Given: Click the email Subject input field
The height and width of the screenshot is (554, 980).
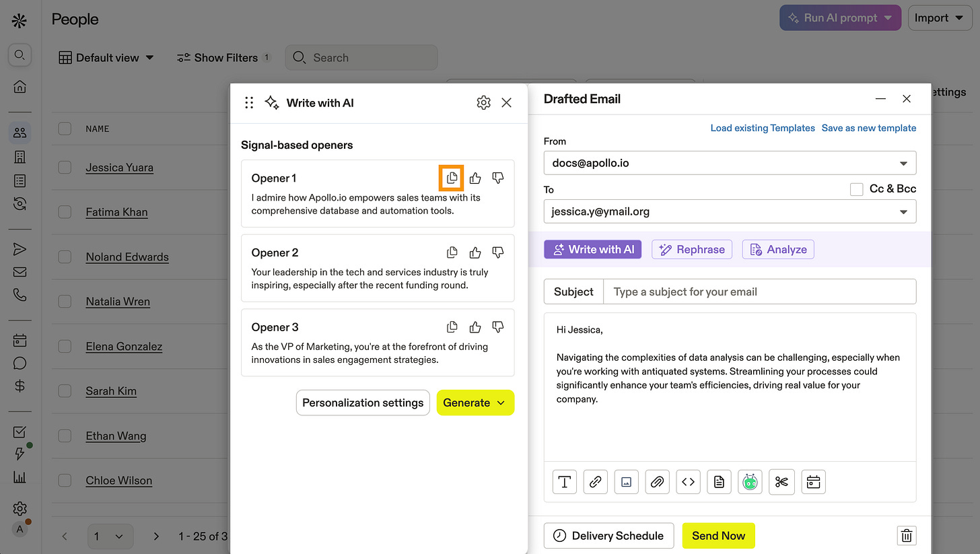Looking at the screenshot, I should coord(760,291).
